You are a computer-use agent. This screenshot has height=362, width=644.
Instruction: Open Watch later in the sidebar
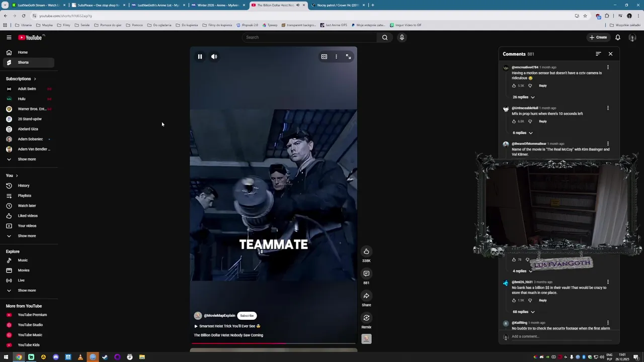pyautogui.click(x=28, y=206)
